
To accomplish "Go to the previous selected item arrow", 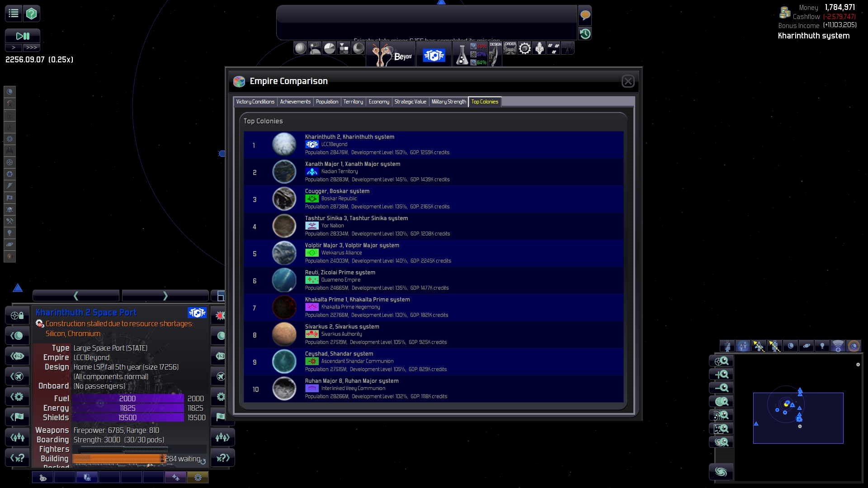I will click(x=76, y=296).
